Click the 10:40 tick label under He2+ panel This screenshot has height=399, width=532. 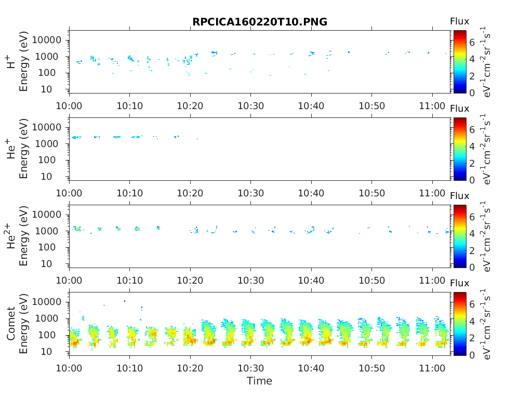[311, 281]
